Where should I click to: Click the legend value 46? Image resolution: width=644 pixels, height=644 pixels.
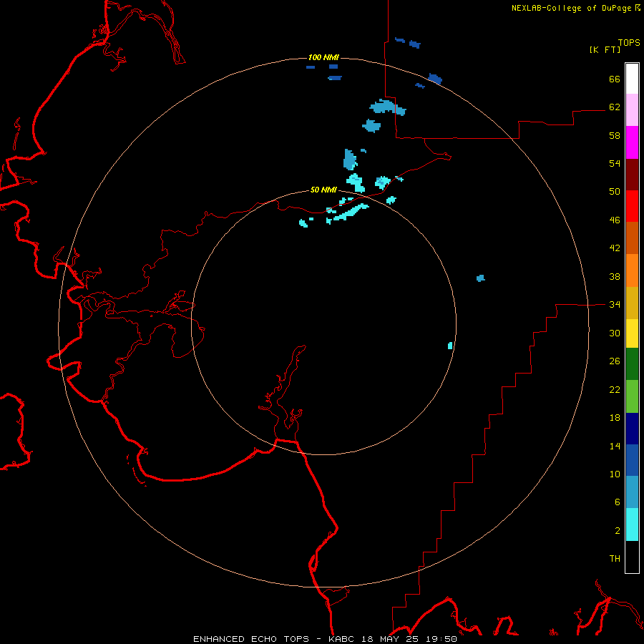(x=615, y=220)
